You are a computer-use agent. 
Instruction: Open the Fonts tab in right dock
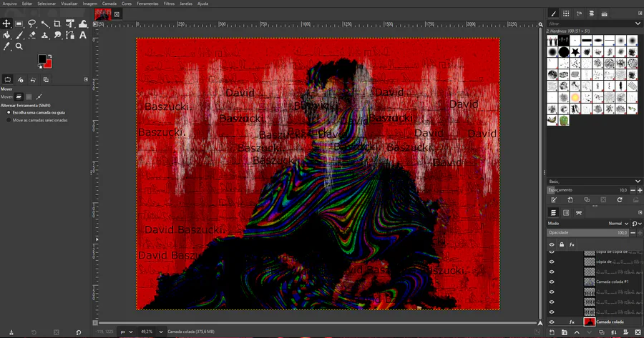click(x=579, y=14)
